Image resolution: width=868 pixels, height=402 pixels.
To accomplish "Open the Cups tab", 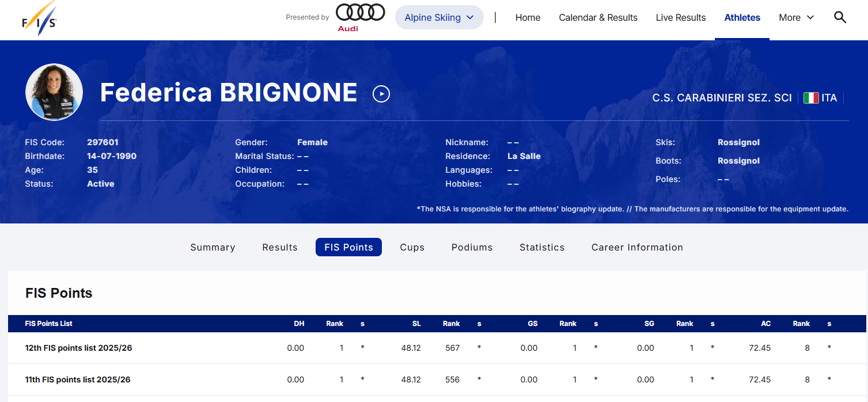I will tap(412, 247).
